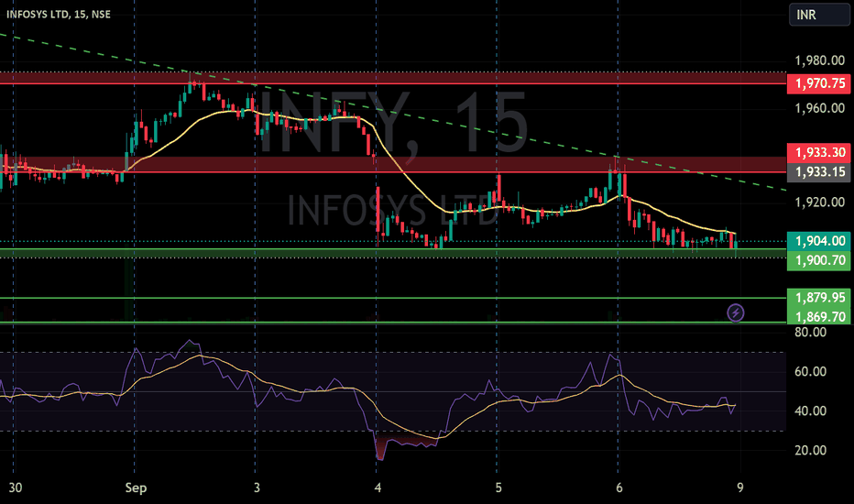
Task: Click the 80.00 RSI scale value
Action: click(810, 332)
